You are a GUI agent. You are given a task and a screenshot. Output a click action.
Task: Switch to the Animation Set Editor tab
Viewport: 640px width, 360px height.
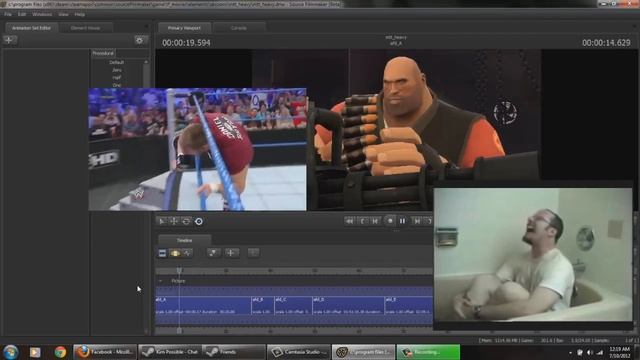tap(31, 28)
